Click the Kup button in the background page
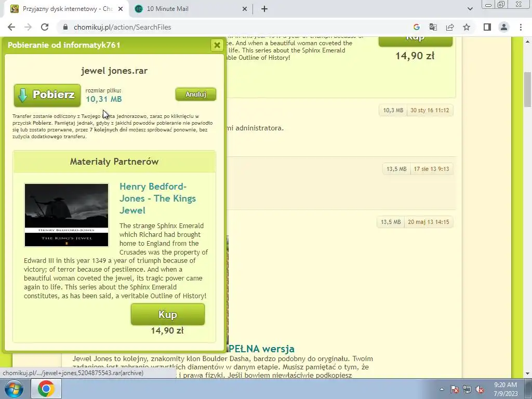The image size is (532, 399). [415, 42]
